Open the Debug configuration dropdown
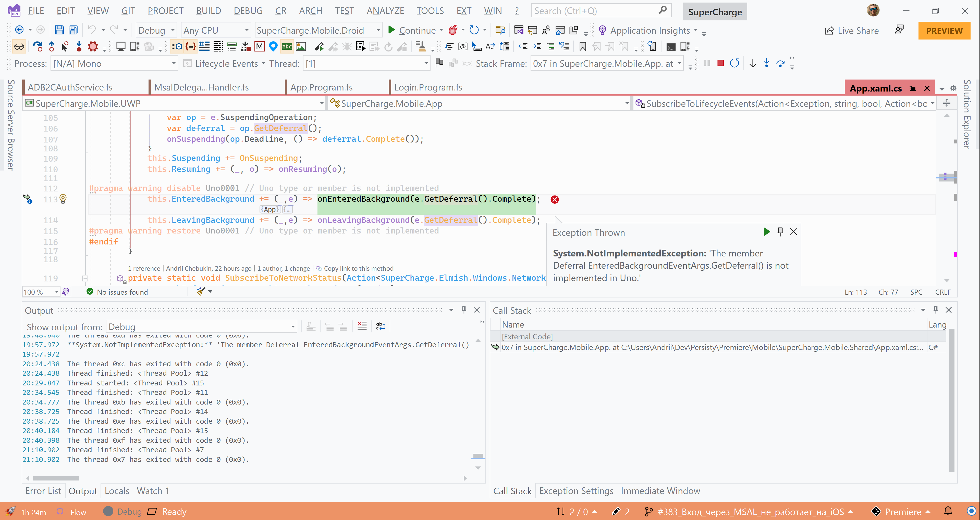980x520 pixels. click(x=156, y=30)
